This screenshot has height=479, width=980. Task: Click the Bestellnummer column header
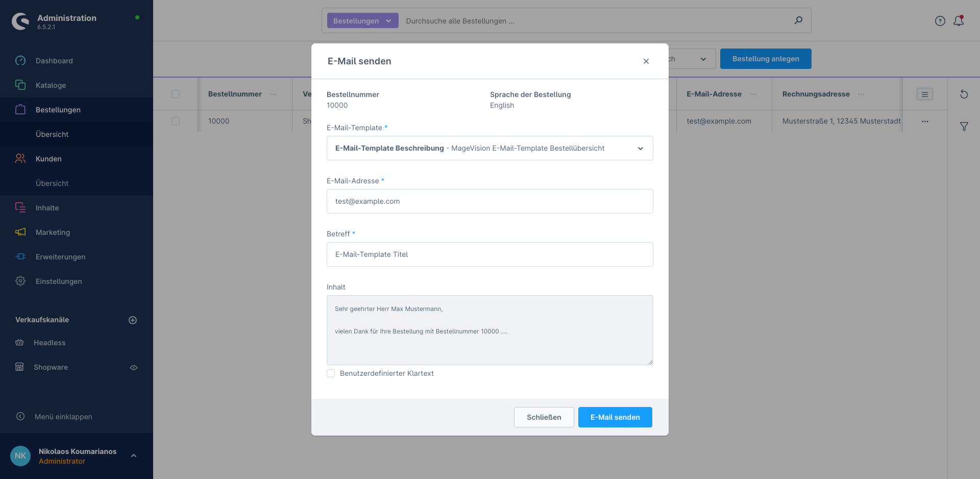tap(235, 94)
